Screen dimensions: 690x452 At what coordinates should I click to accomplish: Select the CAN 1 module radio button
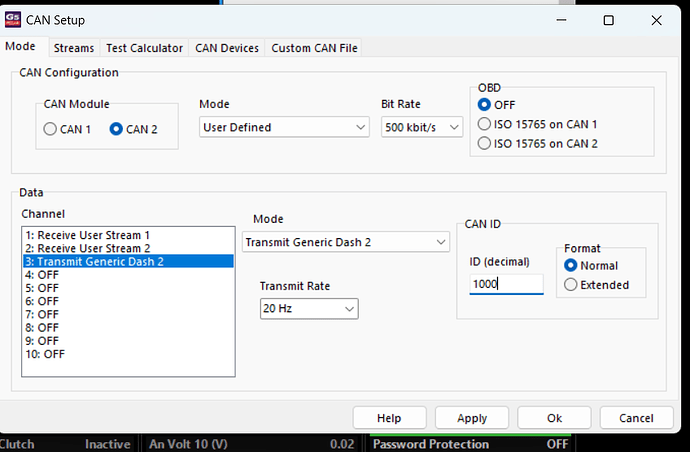point(51,128)
